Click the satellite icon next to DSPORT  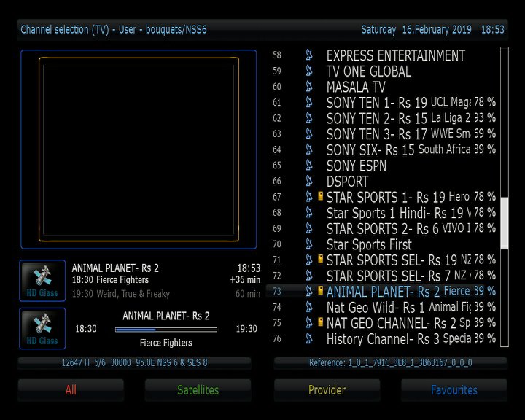[309, 182]
